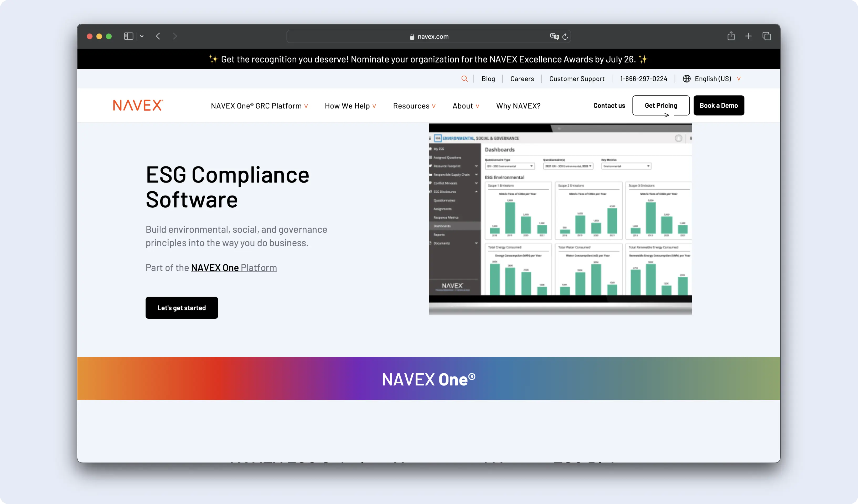Open the About navigation menu
858x504 pixels.
point(466,106)
